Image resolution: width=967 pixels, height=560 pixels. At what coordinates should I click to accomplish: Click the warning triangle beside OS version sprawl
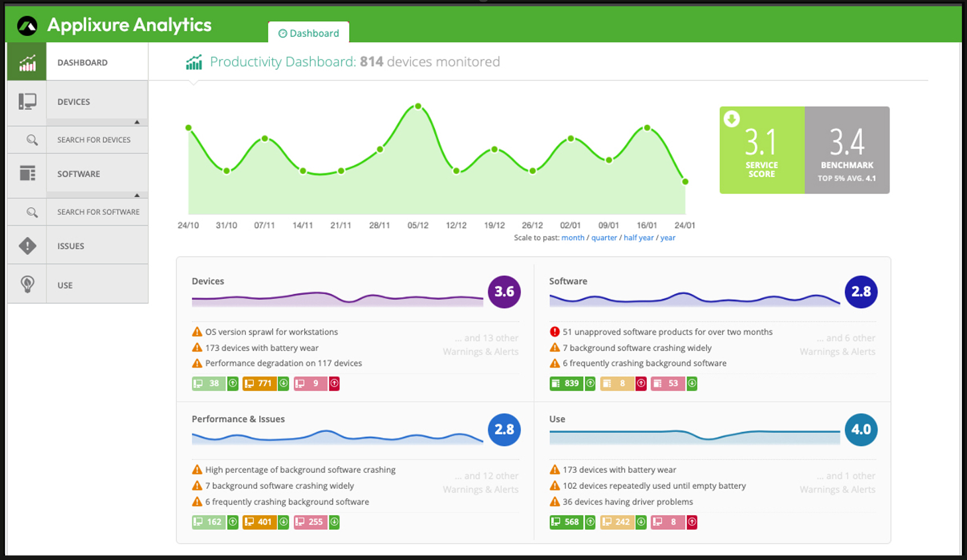tap(197, 331)
